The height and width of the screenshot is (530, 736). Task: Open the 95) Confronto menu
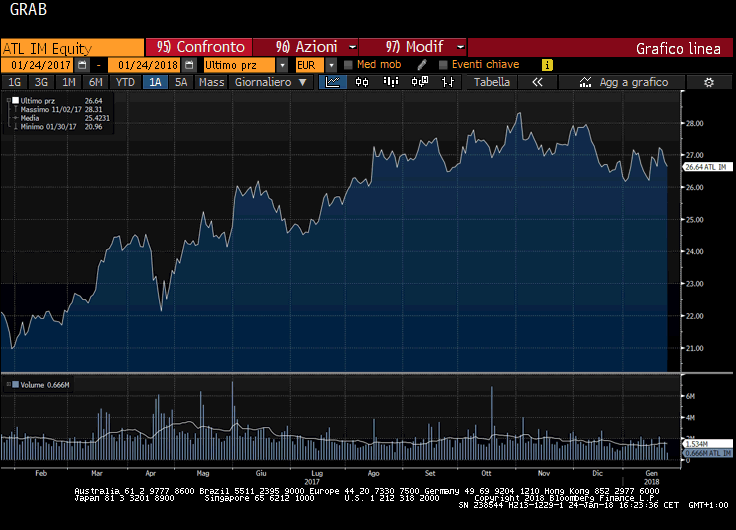(x=199, y=47)
